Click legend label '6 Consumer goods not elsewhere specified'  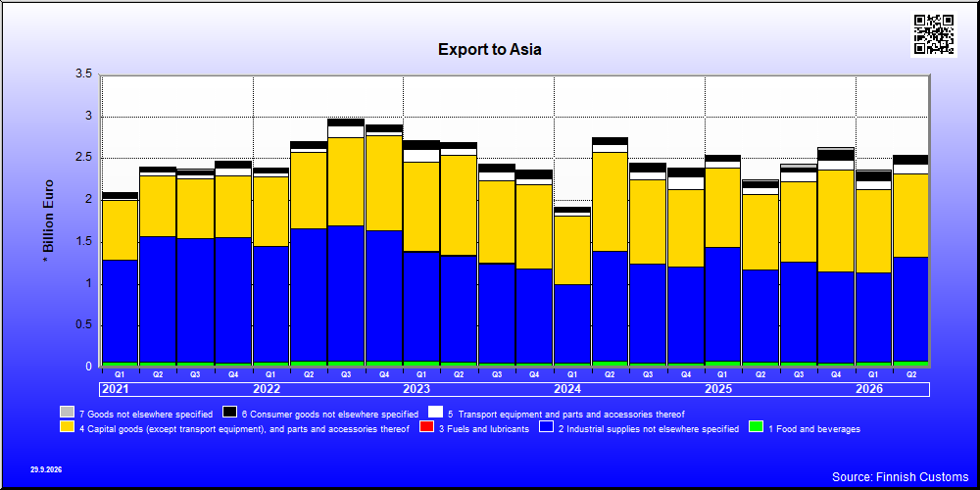point(330,414)
